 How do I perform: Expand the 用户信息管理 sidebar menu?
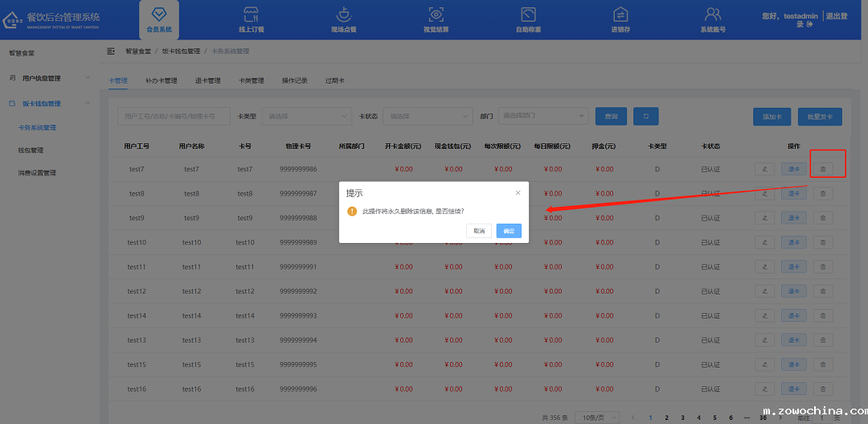click(x=50, y=78)
